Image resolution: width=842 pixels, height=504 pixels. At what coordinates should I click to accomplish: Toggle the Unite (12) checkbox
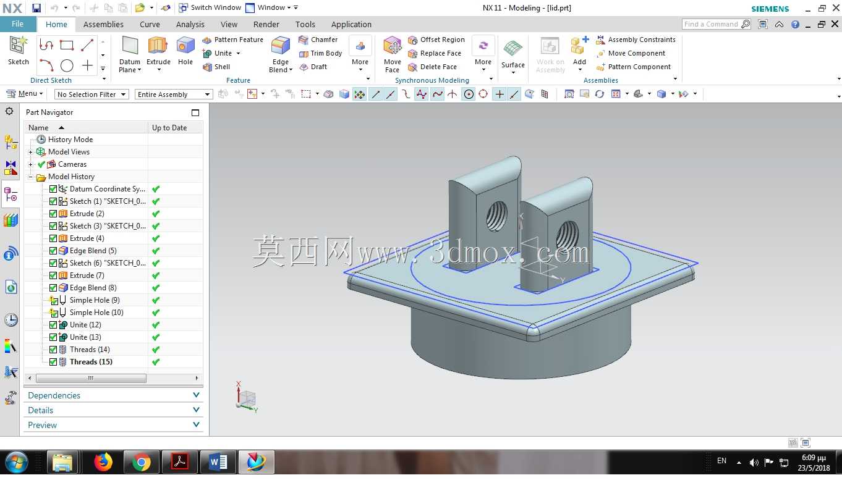53,325
